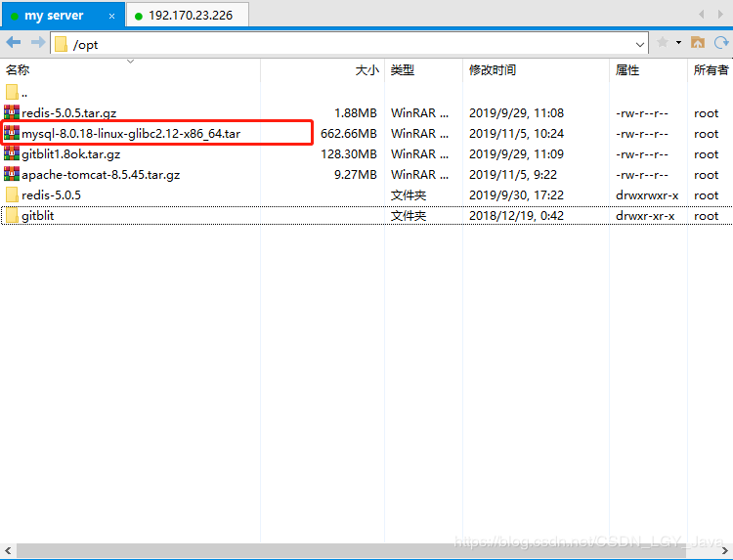
Task: Click date 2019/9/29, 11:09
Action: [516, 154]
